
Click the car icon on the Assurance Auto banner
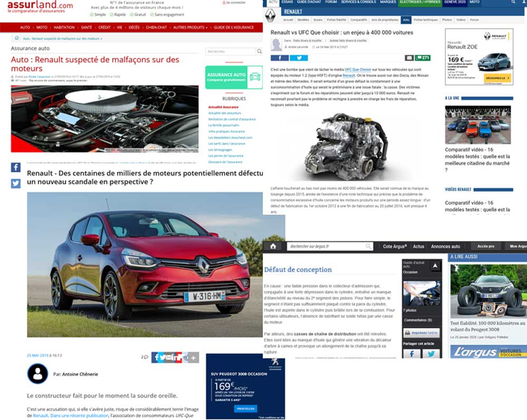coord(255,77)
